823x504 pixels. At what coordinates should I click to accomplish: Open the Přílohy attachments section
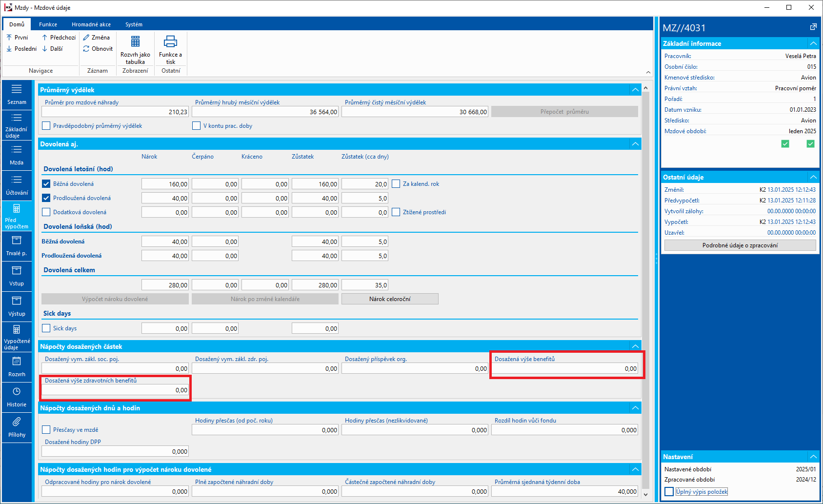pos(17,427)
